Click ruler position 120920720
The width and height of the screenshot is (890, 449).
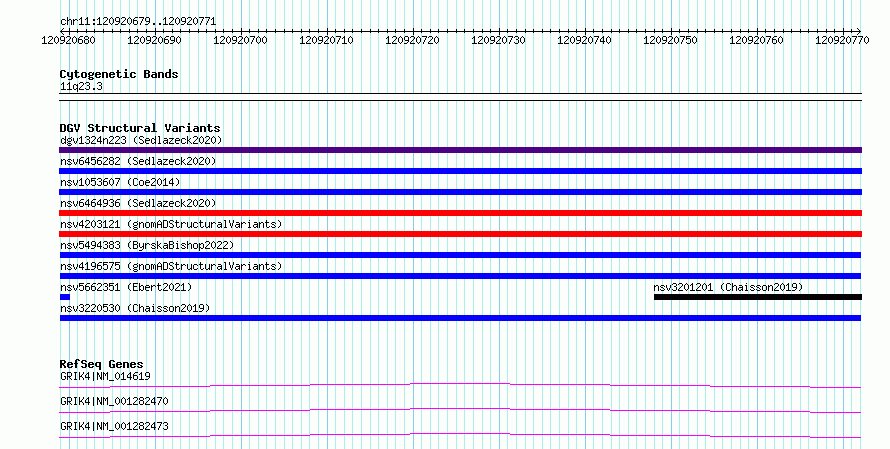(x=412, y=40)
